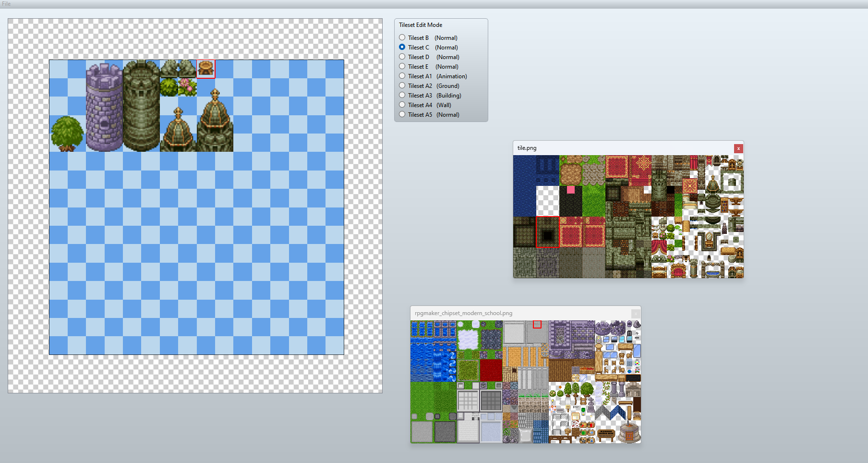Select the pink square tile in tile.png

571,190
